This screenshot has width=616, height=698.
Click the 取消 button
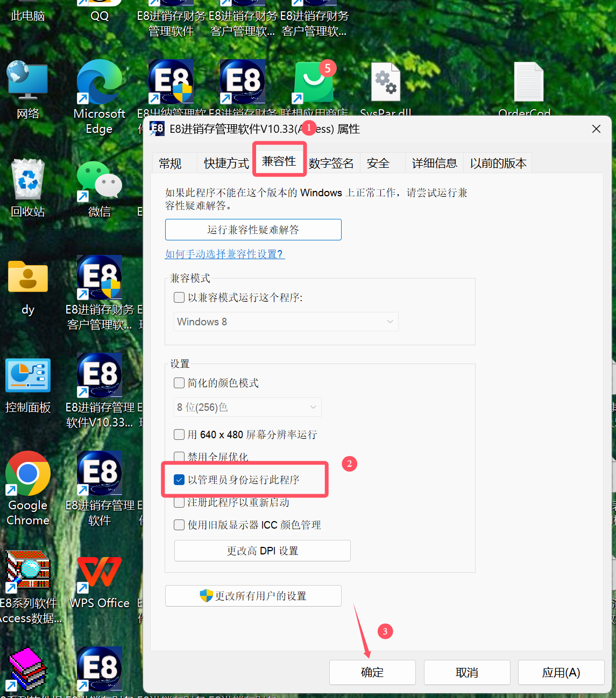point(467,672)
